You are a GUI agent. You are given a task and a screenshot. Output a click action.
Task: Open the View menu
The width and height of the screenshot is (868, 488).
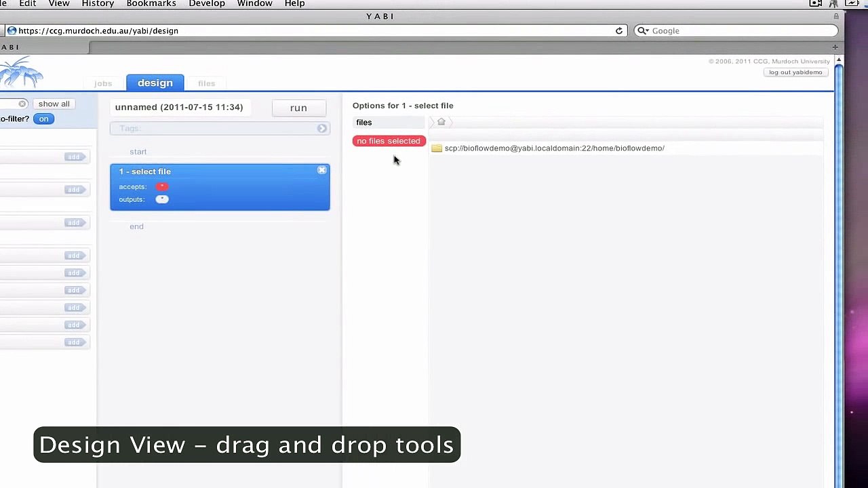click(x=59, y=3)
